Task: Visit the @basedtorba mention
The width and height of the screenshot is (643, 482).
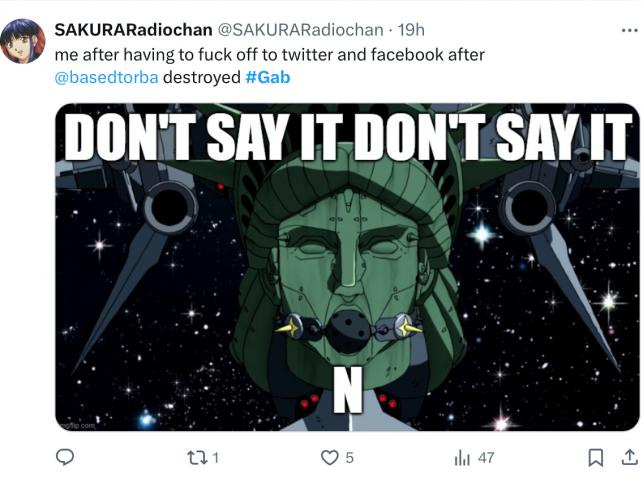Action: 106,77
